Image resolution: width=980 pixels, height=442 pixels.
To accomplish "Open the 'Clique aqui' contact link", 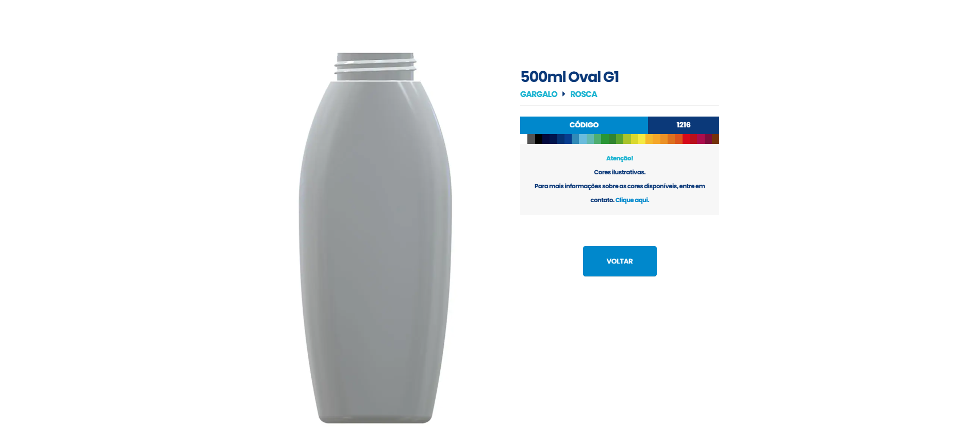I will pyautogui.click(x=632, y=200).
